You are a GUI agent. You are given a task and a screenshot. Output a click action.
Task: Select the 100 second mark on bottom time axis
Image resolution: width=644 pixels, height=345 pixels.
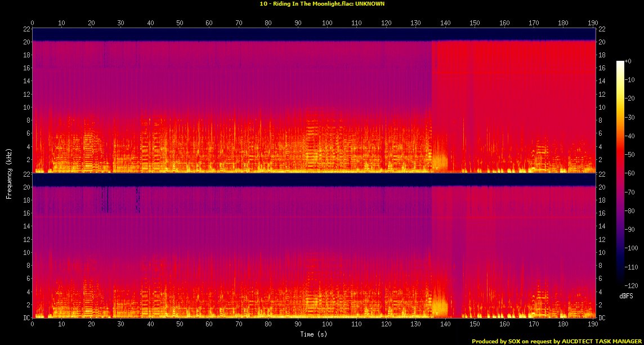(x=327, y=325)
